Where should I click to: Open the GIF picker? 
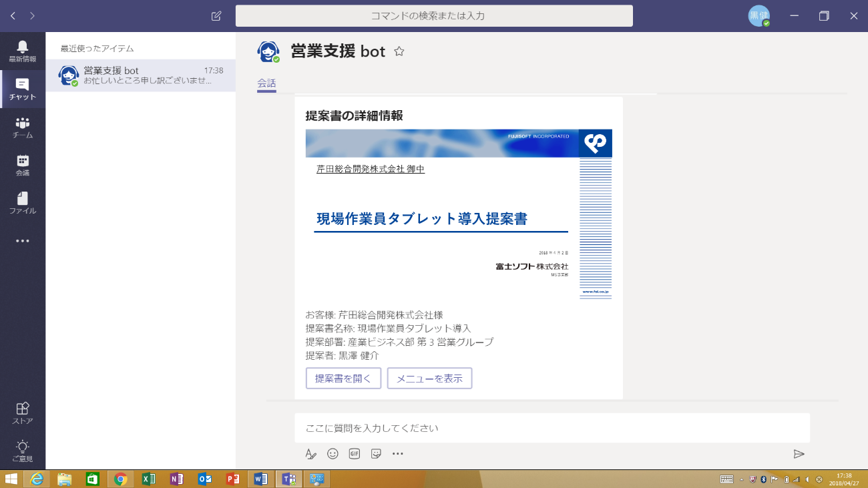point(355,454)
